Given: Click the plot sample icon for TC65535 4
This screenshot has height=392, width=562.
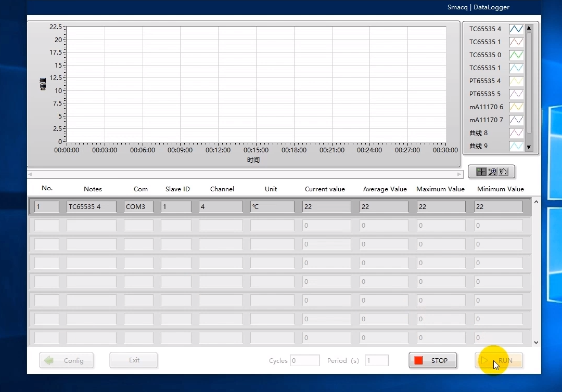Looking at the screenshot, I should (x=516, y=29).
